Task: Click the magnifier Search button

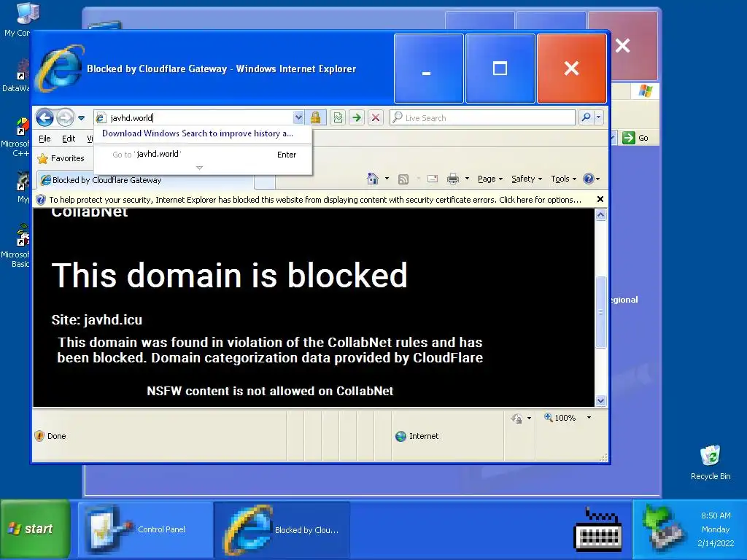Action: [586, 117]
